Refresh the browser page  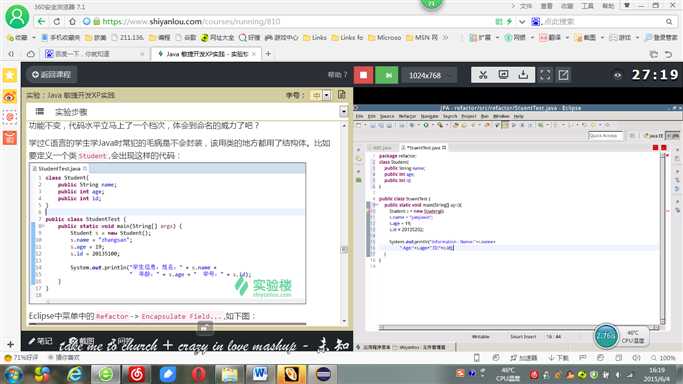pos(57,21)
